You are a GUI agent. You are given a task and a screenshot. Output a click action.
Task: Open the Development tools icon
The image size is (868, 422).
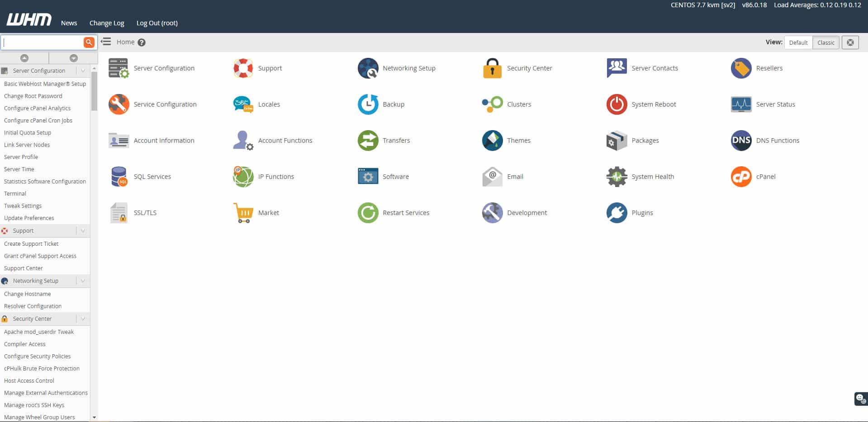click(492, 213)
